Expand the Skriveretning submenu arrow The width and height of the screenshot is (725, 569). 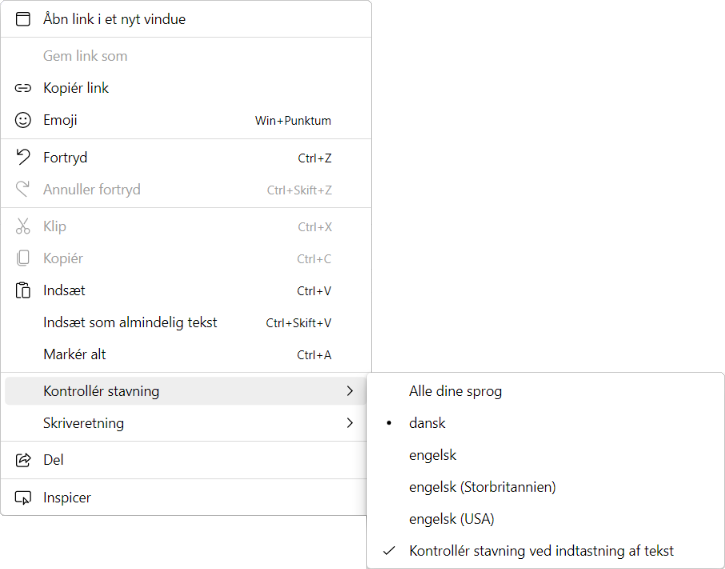click(349, 423)
